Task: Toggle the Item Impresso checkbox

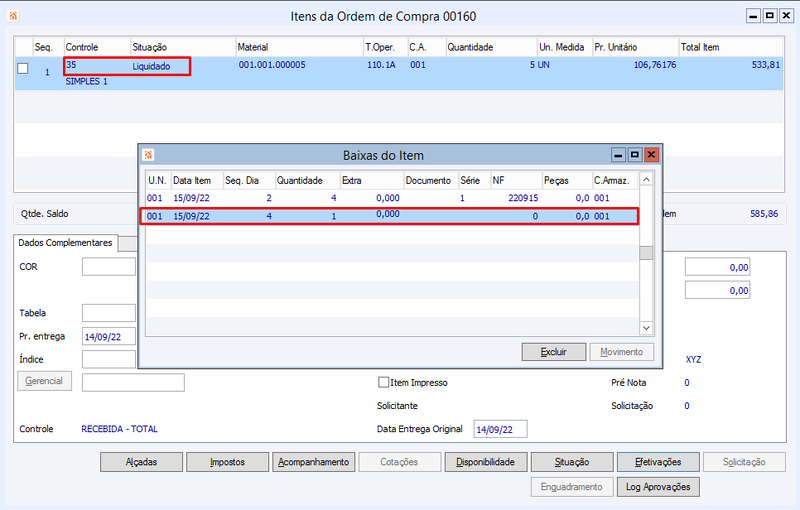Action: (383, 382)
